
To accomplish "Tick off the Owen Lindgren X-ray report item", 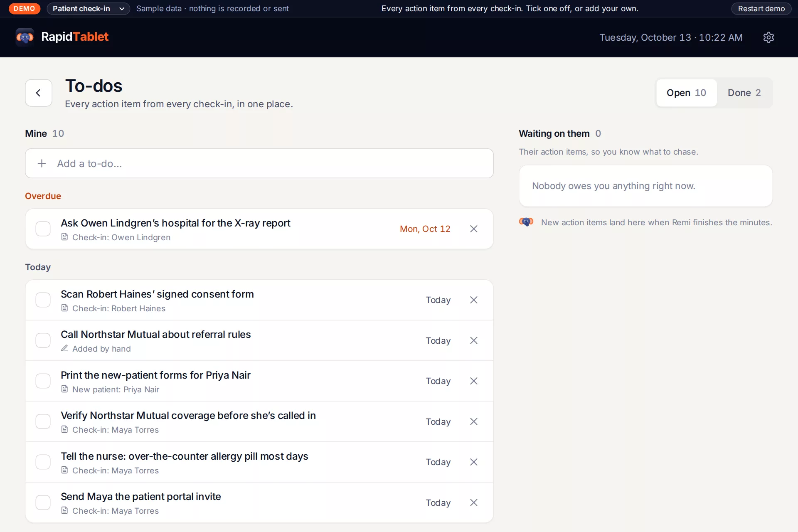I will click(x=43, y=229).
